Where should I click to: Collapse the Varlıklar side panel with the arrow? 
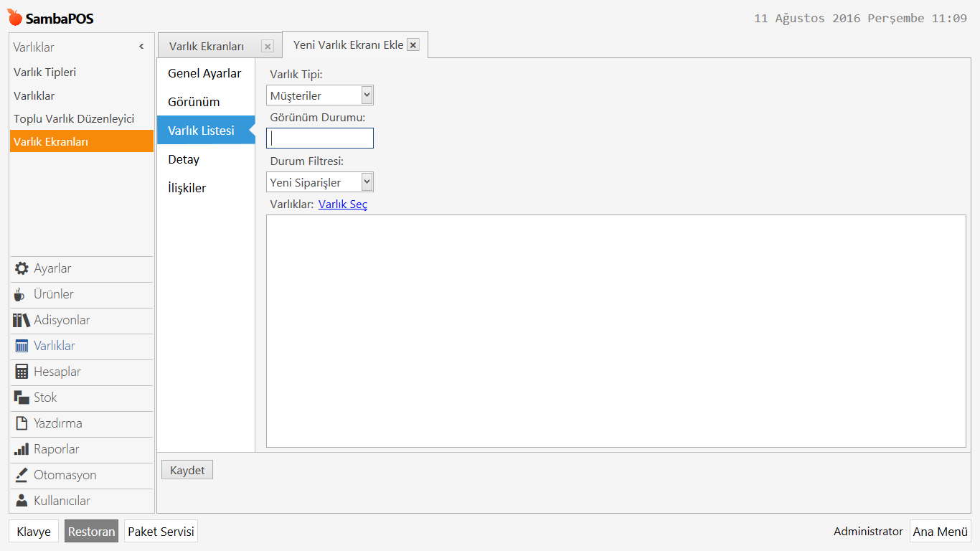click(x=141, y=47)
